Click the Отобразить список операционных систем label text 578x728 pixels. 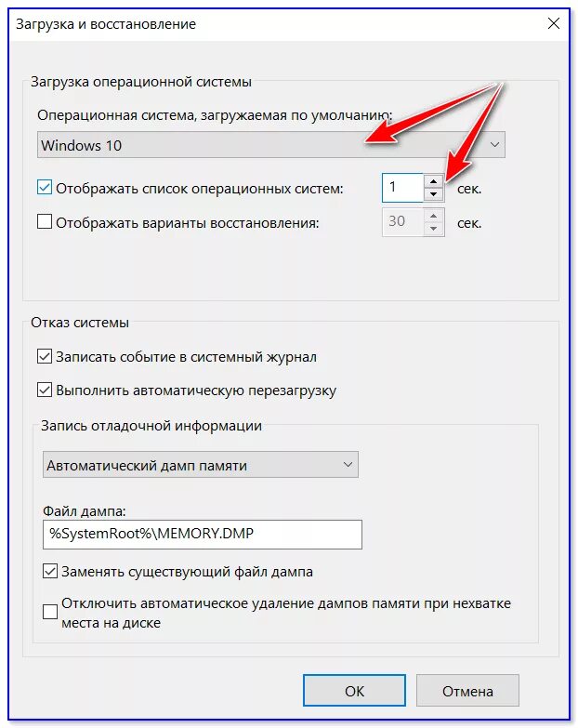(x=200, y=189)
